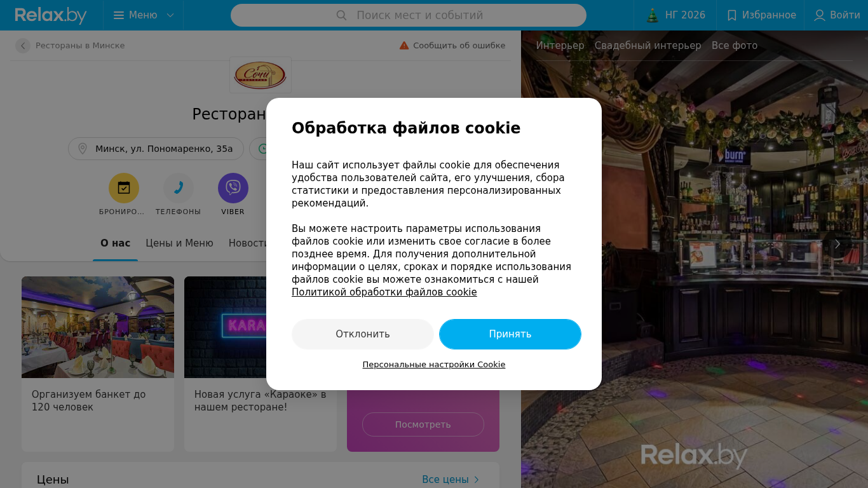Open the booking calendar icon
This screenshot has width=868, height=488.
pos(124,188)
